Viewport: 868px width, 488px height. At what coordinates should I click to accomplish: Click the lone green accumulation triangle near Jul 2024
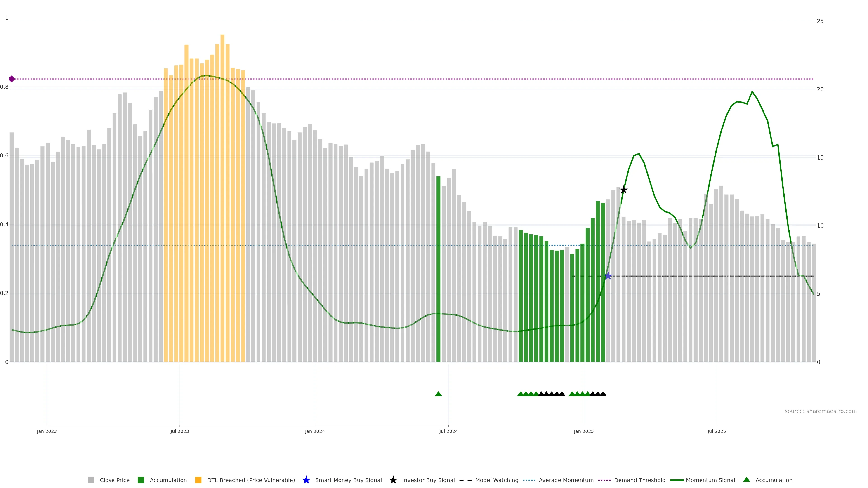438,394
